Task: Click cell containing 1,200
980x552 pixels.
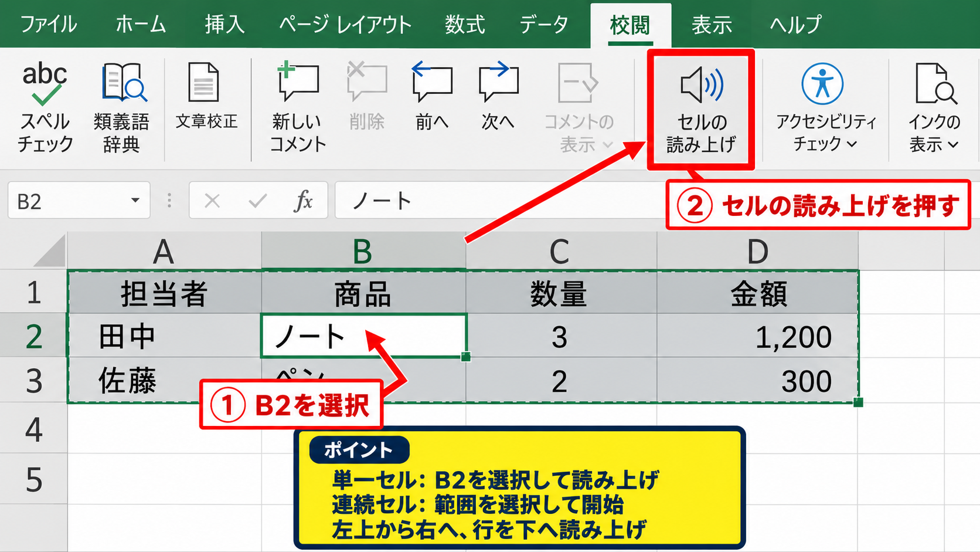Action: click(757, 336)
